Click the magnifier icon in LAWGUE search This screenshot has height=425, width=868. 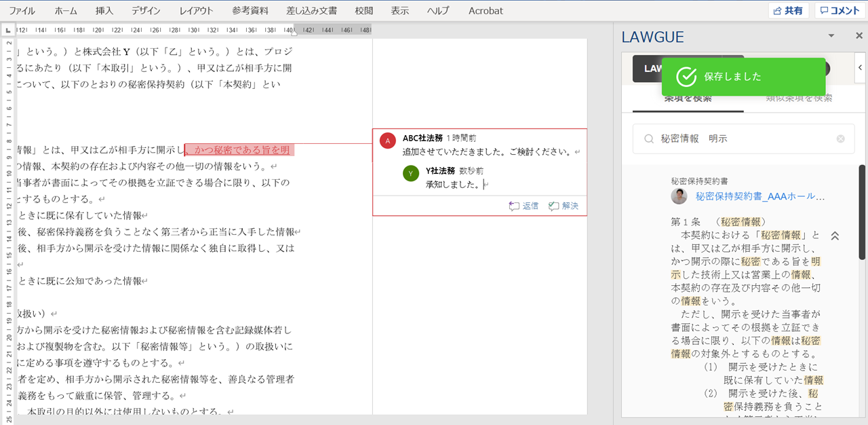click(x=649, y=138)
